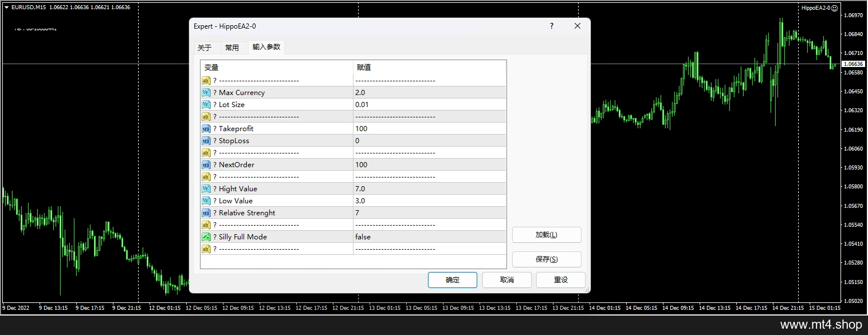This screenshot has width=868, height=335.
Task: Click the icon beside Lot Size
Action: tap(206, 105)
